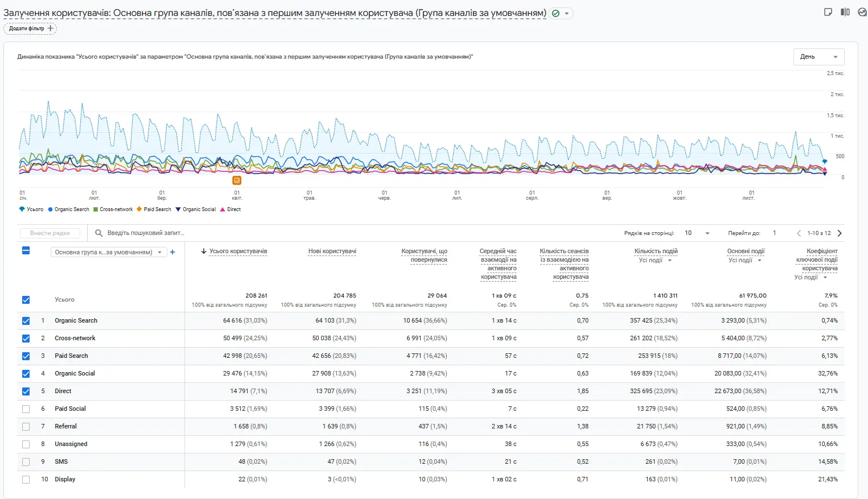Click the total users value 208 261
Image resolution: width=868 pixels, height=499 pixels.
pos(256,295)
